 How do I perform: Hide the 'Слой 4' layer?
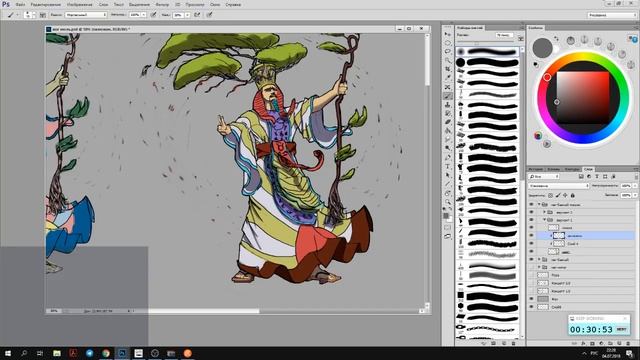tap(531, 244)
